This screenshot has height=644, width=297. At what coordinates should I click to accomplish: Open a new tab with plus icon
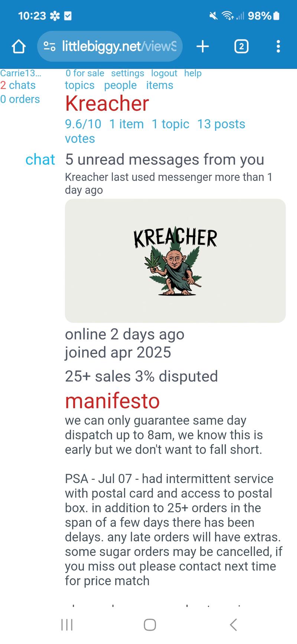click(x=203, y=46)
